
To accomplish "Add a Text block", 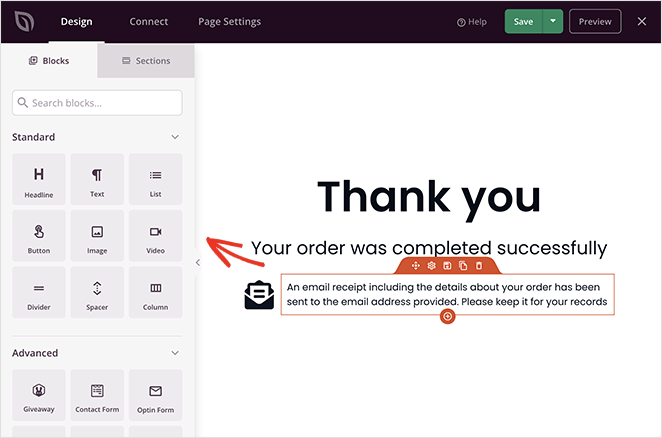I will coord(97,179).
